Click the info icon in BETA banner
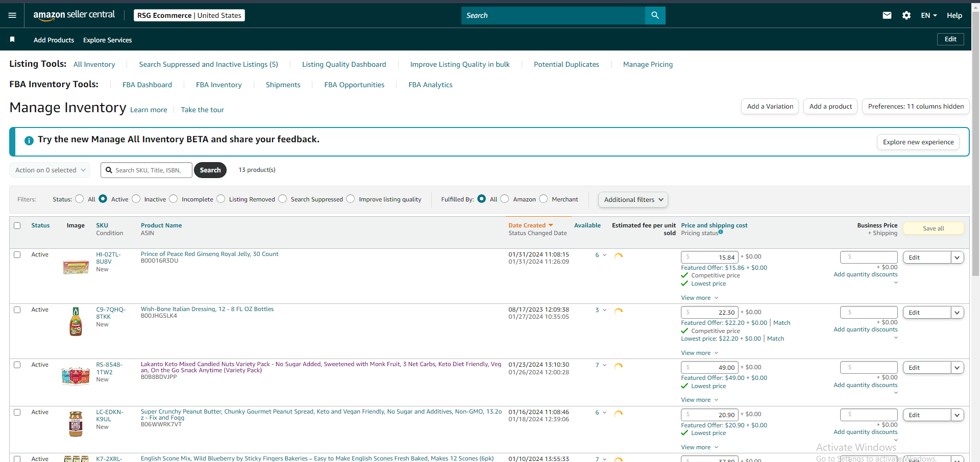 click(29, 140)
